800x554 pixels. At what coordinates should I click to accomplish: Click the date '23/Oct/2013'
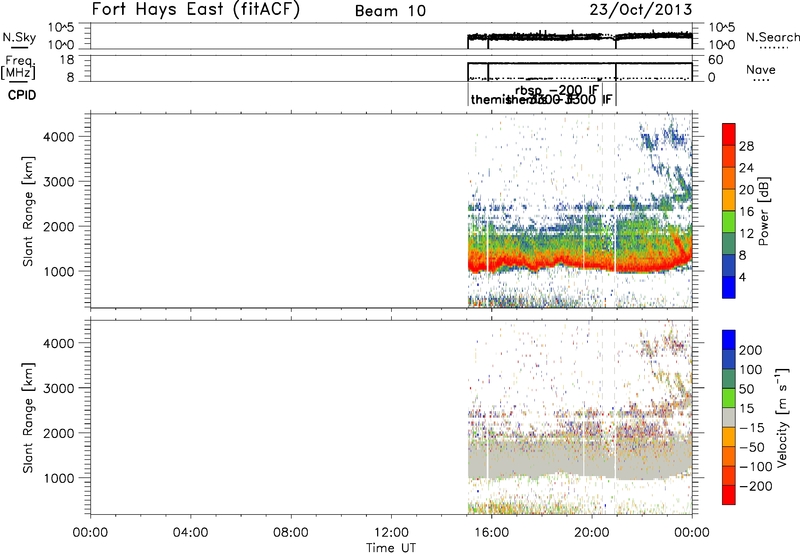[641, 10]
